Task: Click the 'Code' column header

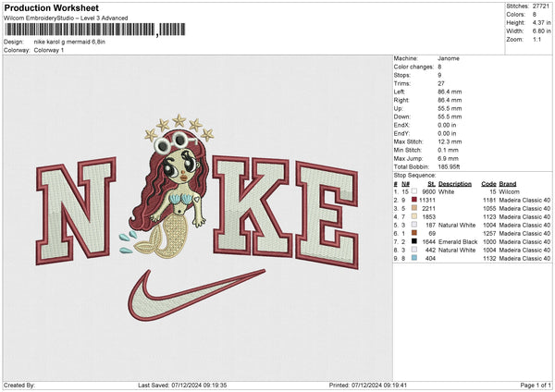Action: [488, 184]
